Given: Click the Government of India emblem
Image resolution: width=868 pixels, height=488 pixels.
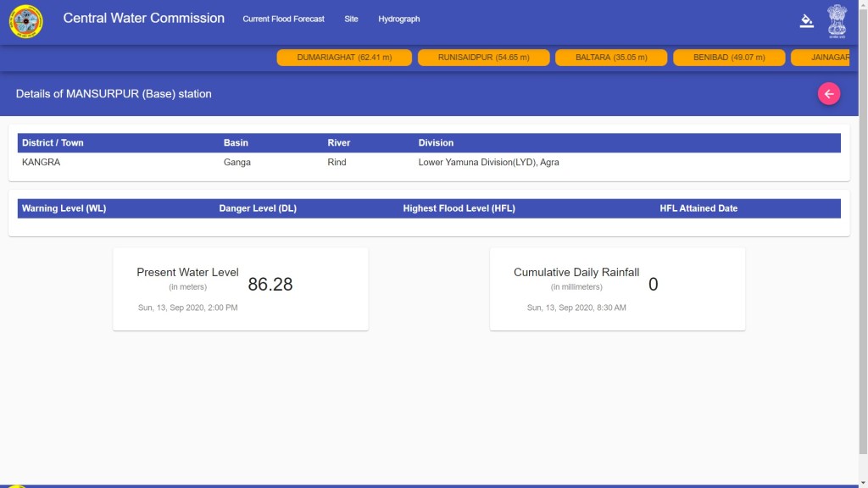Looking at the screenshot, I should [x=837, y=20].
